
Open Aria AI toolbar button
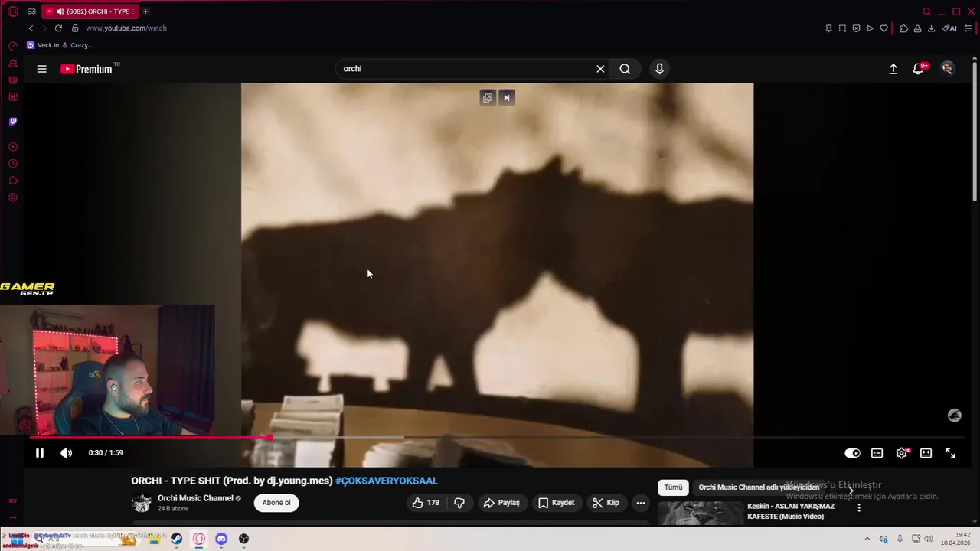pos(949,28)
